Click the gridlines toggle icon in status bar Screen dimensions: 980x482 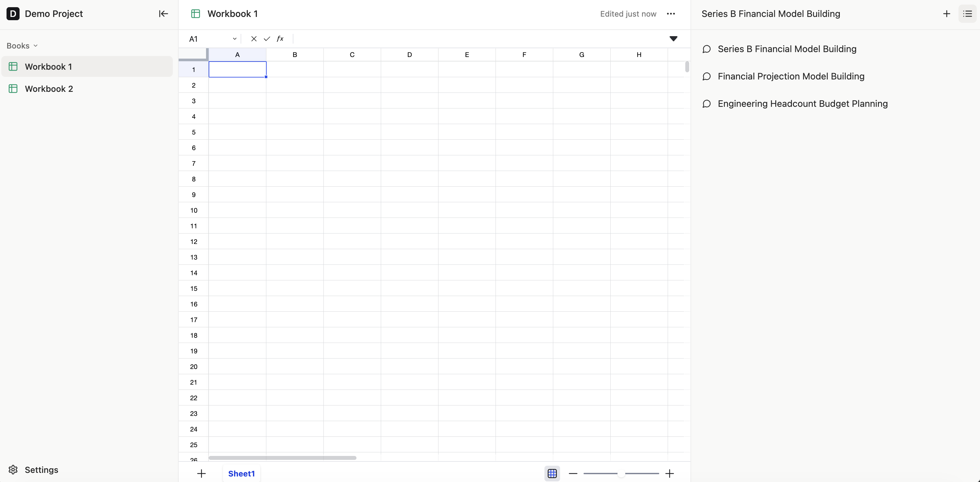click(552, 473)
